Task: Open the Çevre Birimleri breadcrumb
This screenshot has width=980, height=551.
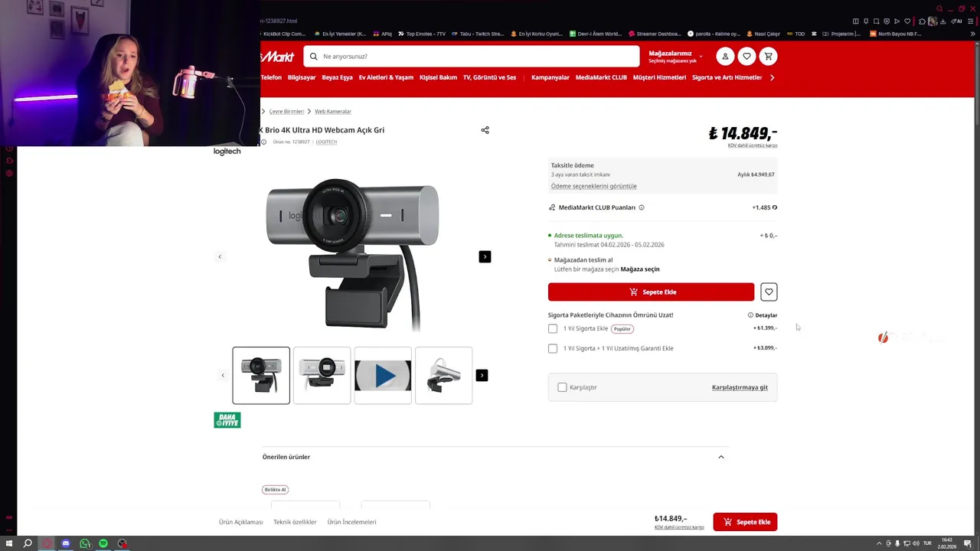Action: pyautogui.click(x=286, y=112)
